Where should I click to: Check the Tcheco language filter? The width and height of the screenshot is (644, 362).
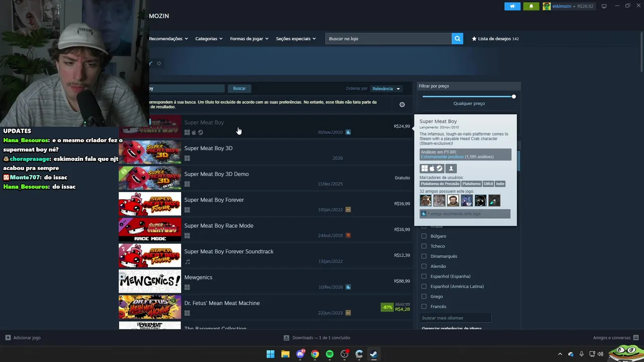point(424,246)
